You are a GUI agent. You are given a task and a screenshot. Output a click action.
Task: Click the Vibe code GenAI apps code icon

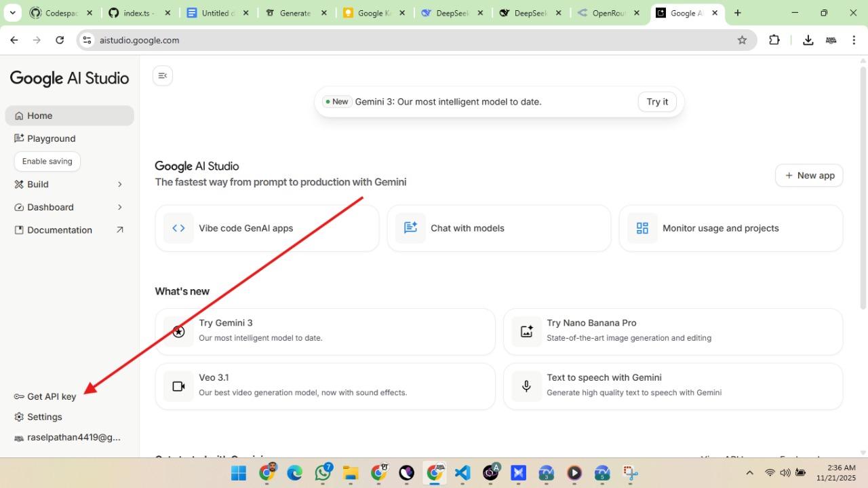178,227
